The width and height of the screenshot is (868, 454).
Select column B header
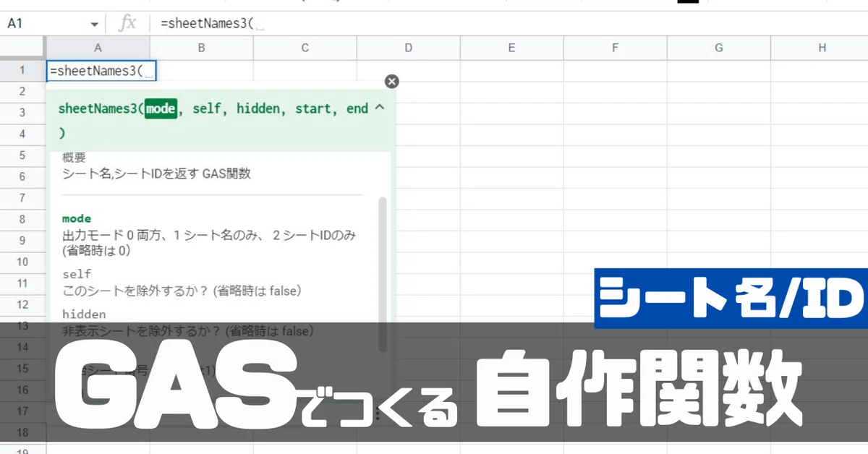pos(202,48)
